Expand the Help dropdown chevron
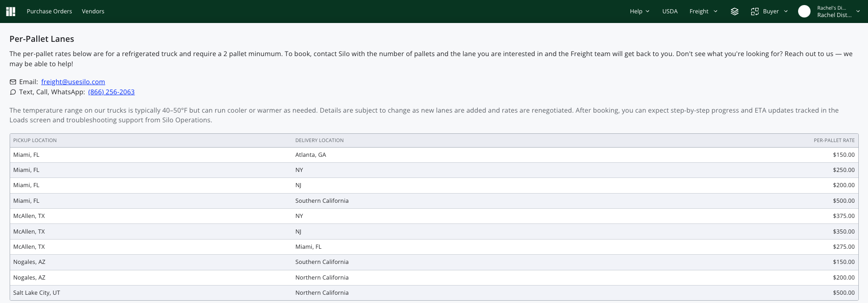This screenshot has width=868, height=303. [x=647, y=11]
